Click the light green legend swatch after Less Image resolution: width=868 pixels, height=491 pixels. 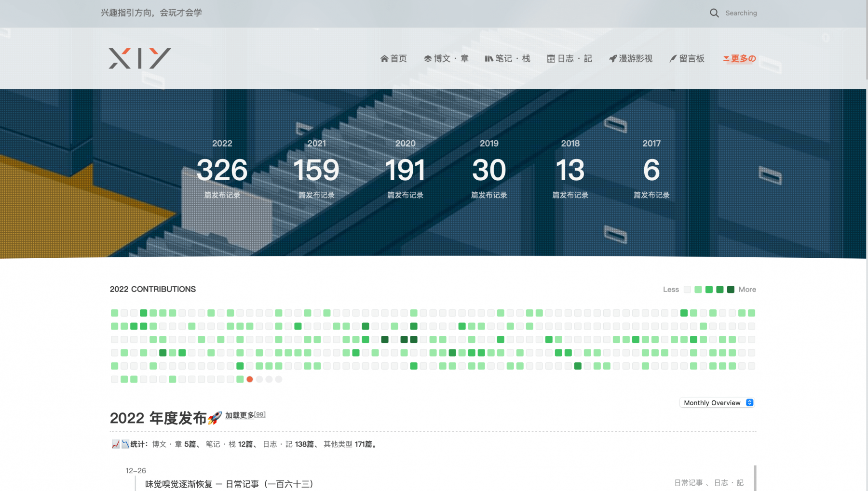tap(698, 290)
